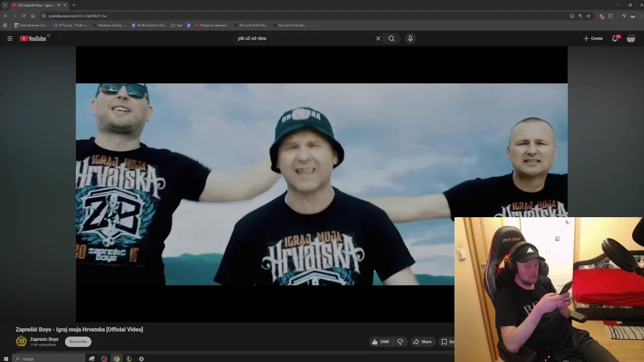Image resolution: width=644 pixels, height=362 pixels.
Task: Open a new browser tab
Action: coord(73,5)
